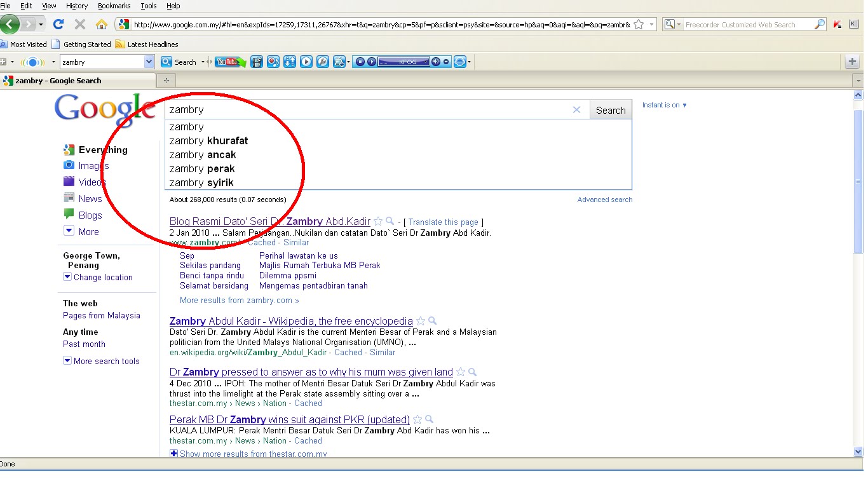The width and height of the screenshot is (868, 488).
Task: Star the Zambry Abdul Kadir Wikipedia result
Action: [x=420, y=321]
